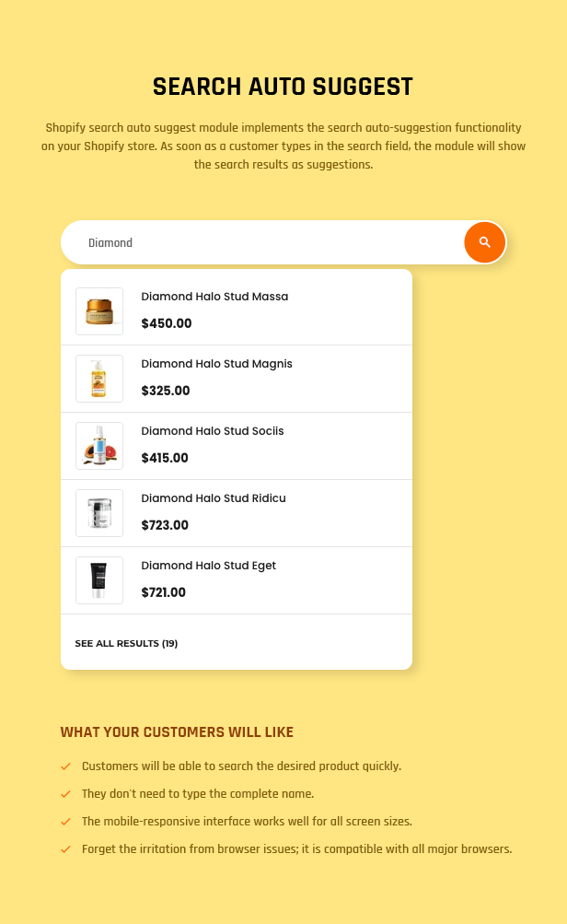Select the Diamond Halo Stud Magnis title

click(x=216, y=364)
